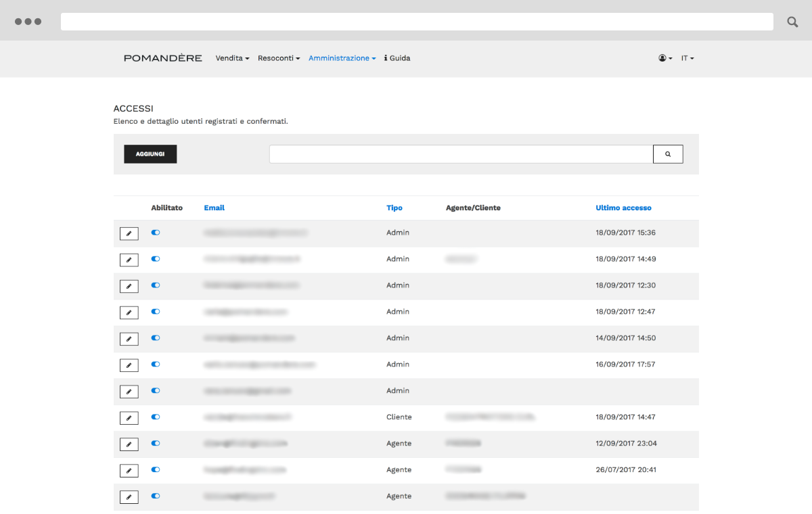Open the user account menu

[x=665, y=58]
